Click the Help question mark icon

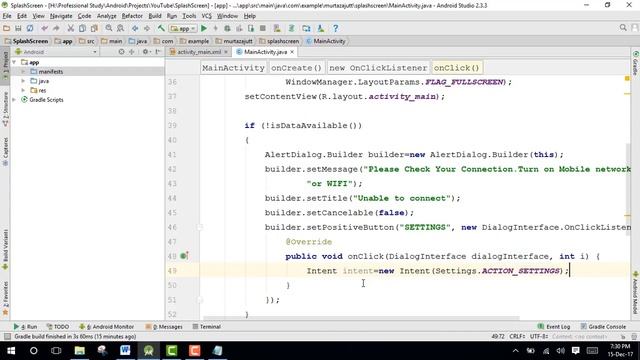(x=336, y=28)
